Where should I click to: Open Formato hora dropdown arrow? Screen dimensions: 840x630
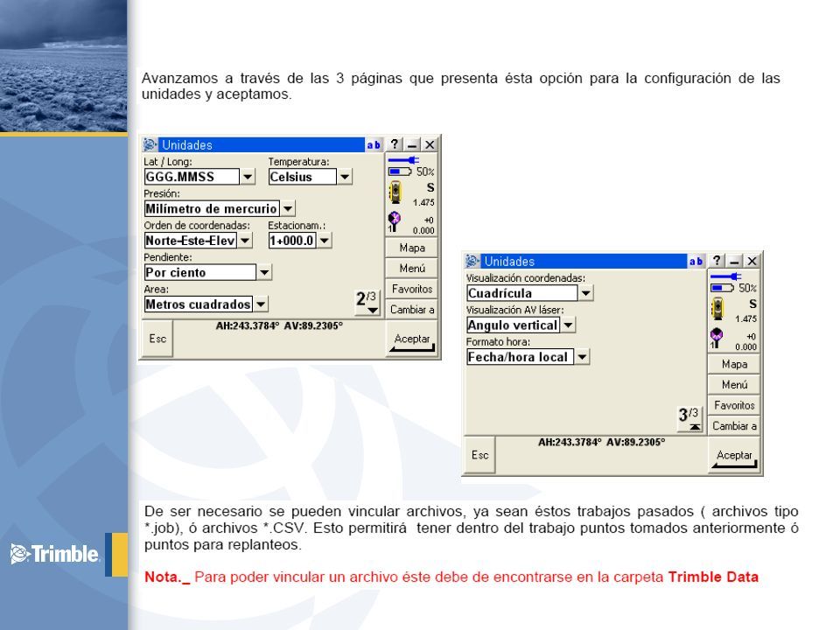583,357
